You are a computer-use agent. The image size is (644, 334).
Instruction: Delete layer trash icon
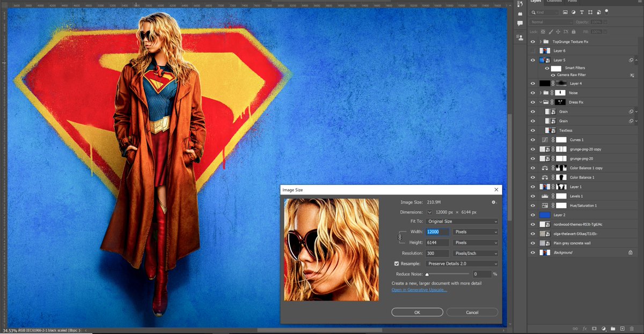pyautogui.click(x=632, y=328)
